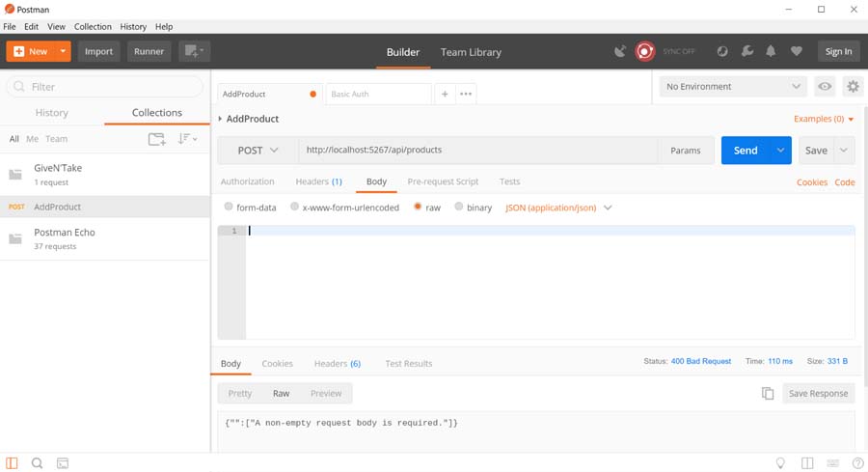The image size is (868, 472).
Task: Open Save button dropdown arrow
Action: [x=844, y=151]
